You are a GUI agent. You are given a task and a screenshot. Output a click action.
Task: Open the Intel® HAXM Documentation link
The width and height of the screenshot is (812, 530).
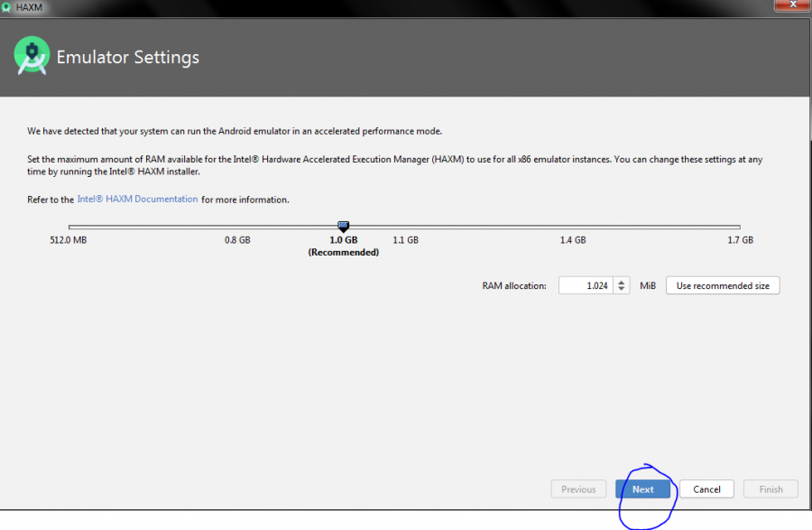[137, 199]
